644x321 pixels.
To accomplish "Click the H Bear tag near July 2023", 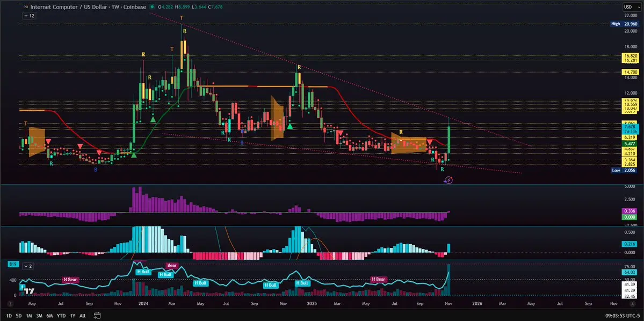I will point(70,280).
